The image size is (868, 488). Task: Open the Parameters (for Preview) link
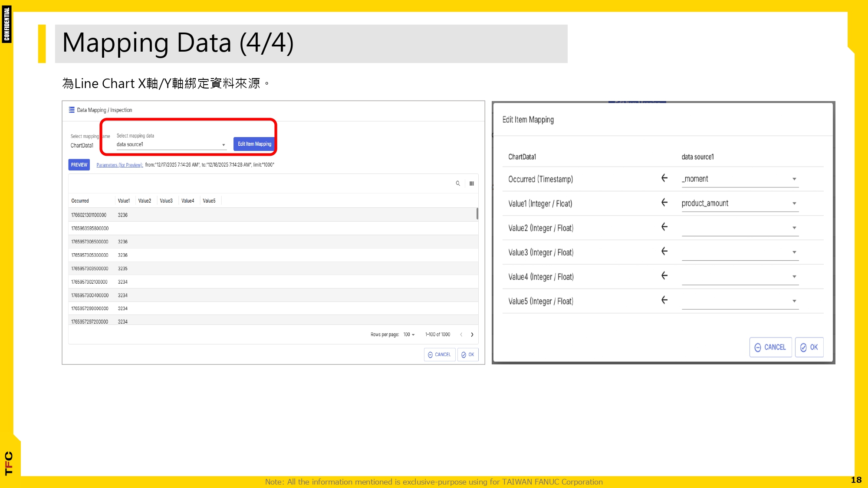[120, 165]
